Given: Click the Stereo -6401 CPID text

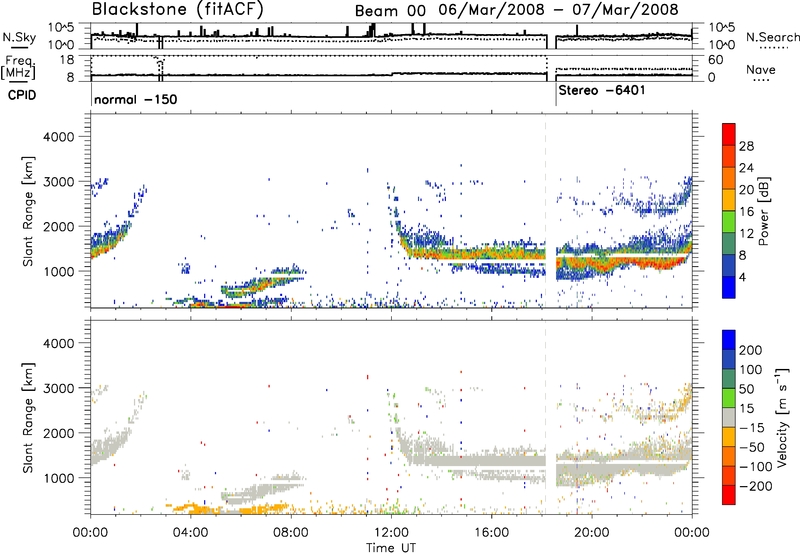Looking at the screenshot, I should pyautogui.click(x=602, y=90).
